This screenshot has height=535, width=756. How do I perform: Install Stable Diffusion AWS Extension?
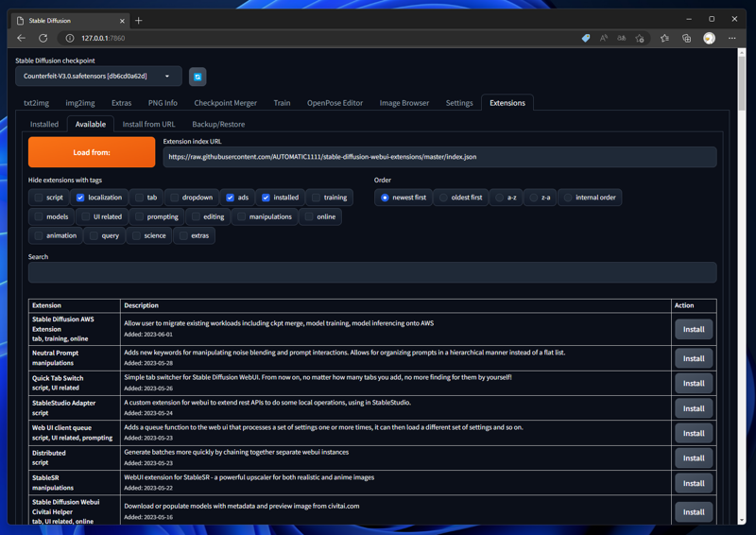694,329
